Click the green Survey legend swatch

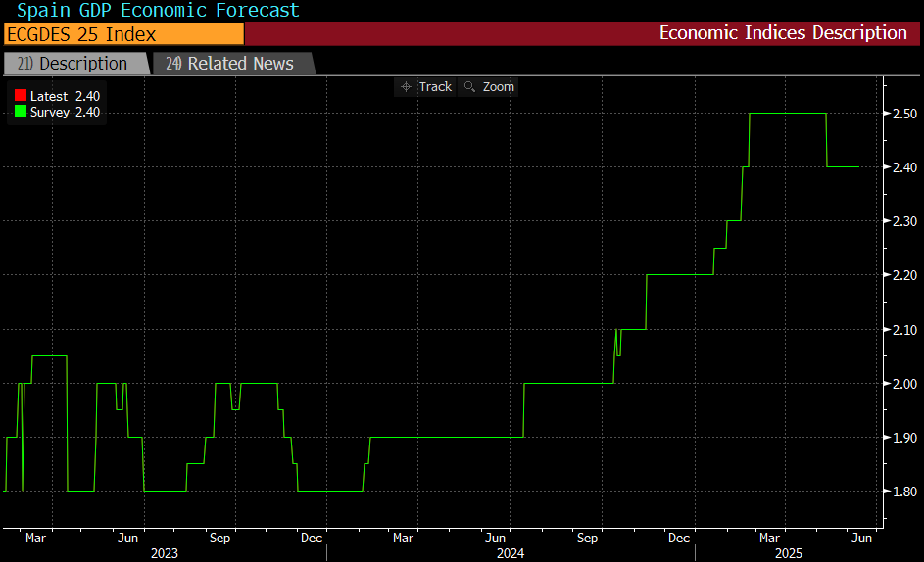pos(20,112)
